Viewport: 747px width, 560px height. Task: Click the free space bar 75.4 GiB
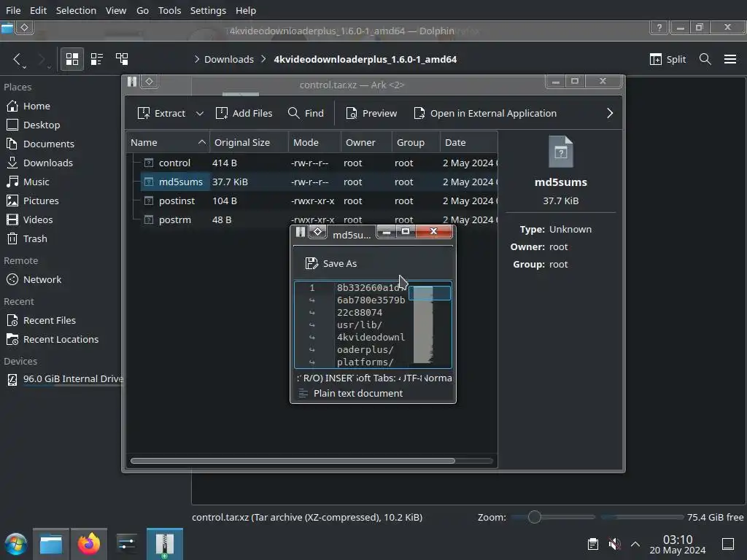pyautogui.click(x=641, y=517)
